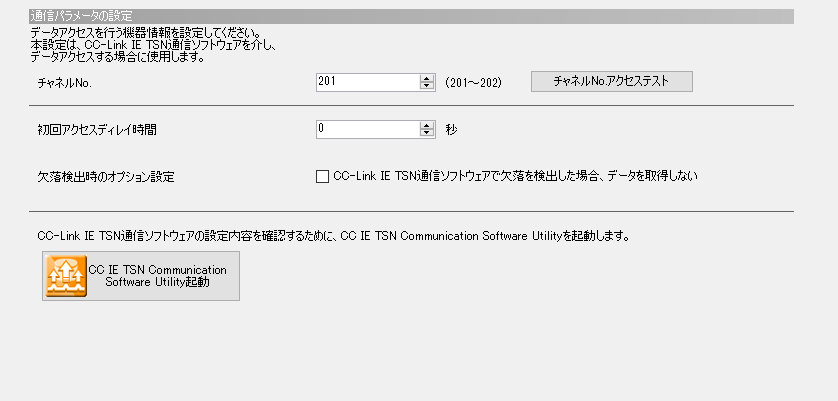Decrement 初回アクセスディレイ時間 using the down arrow
This screenshot has width=838, height=401.
pos(427,133)
